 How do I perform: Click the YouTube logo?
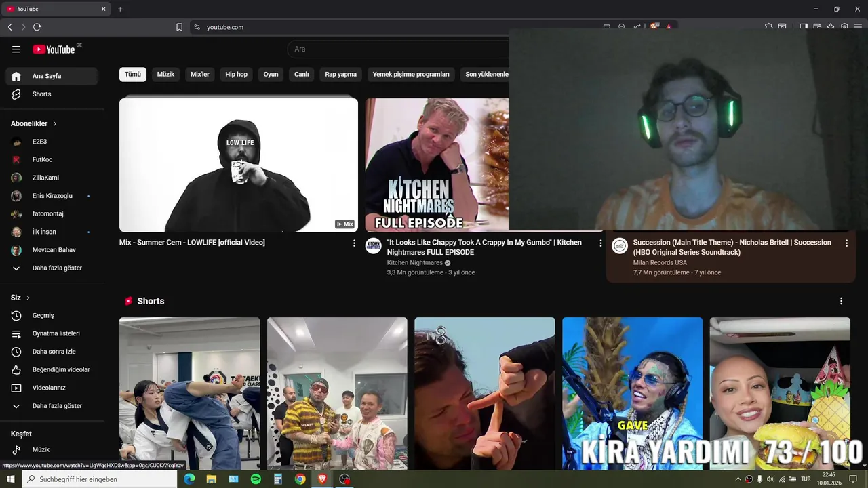coord(54,49)
